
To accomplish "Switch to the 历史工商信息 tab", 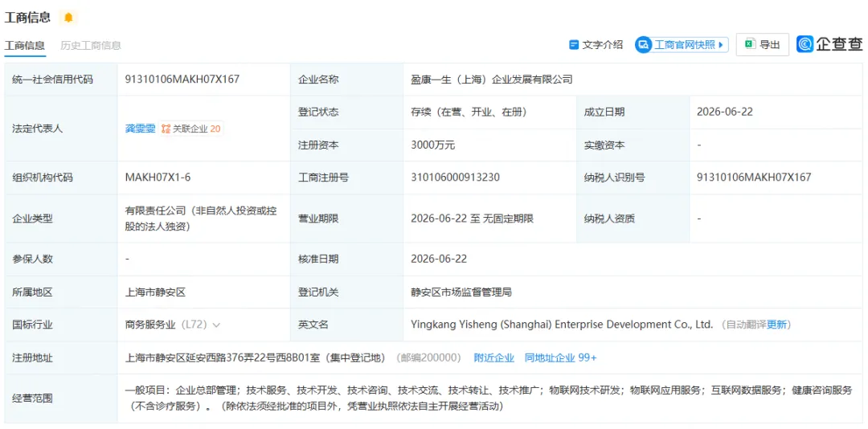I will point(91,46).
